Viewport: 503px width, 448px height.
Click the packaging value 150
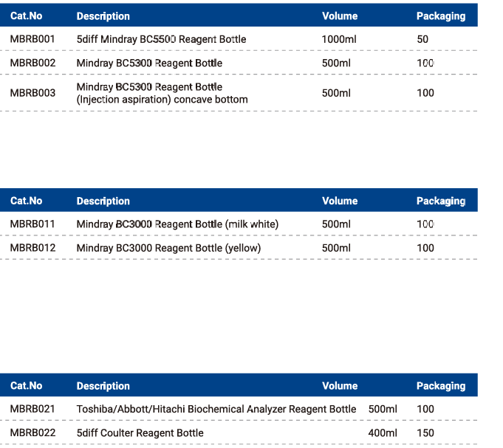(425, 433)
